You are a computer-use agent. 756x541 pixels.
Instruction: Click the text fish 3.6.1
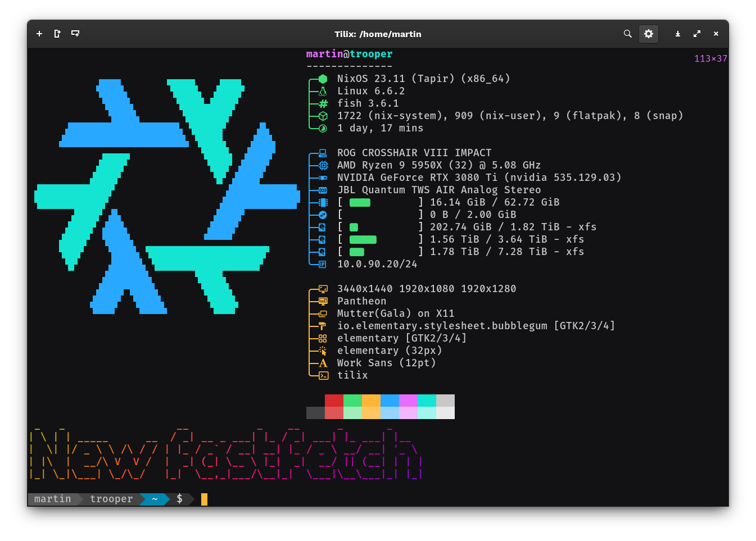point(368,103)
